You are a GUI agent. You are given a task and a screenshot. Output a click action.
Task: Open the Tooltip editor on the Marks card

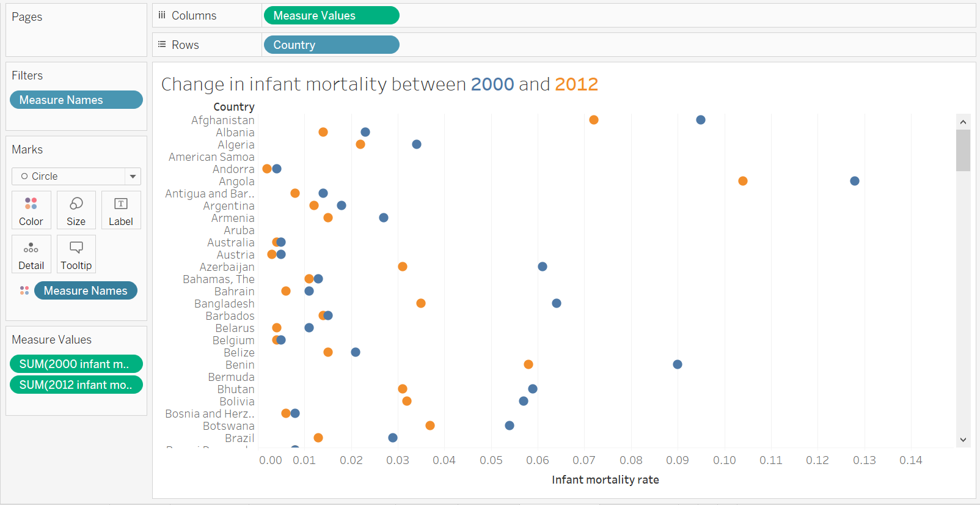click(76, 254)
